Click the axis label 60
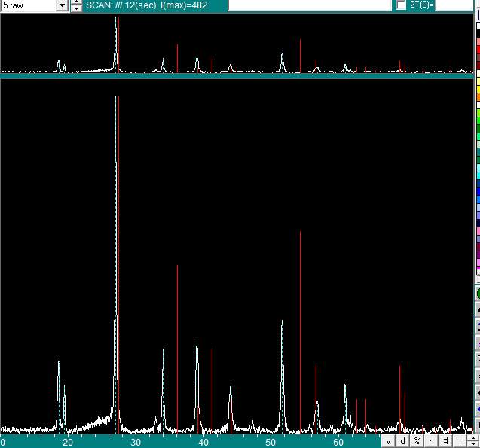 pos(338,442)
